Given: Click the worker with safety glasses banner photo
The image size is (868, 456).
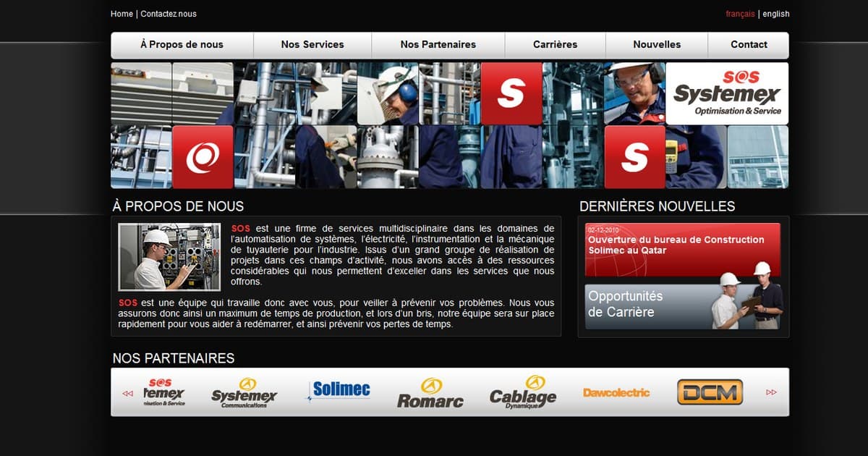Looking at the screenshot, I should [634, 93].
